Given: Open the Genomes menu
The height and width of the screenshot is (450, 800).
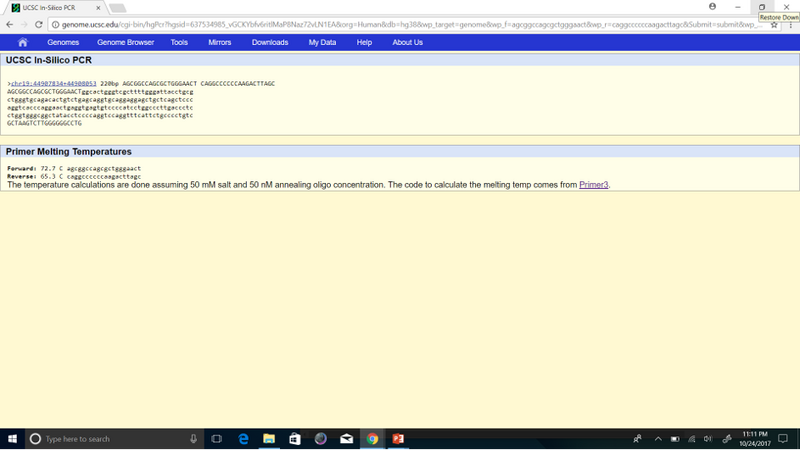Looking at the screenshot, I should [x=63, y=43].
